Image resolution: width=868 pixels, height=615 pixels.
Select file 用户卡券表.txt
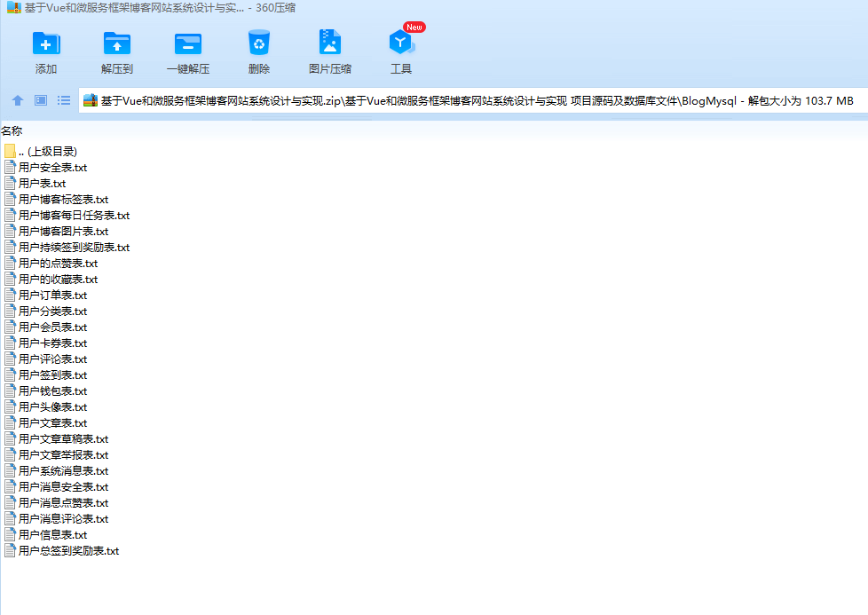(46, 343)
